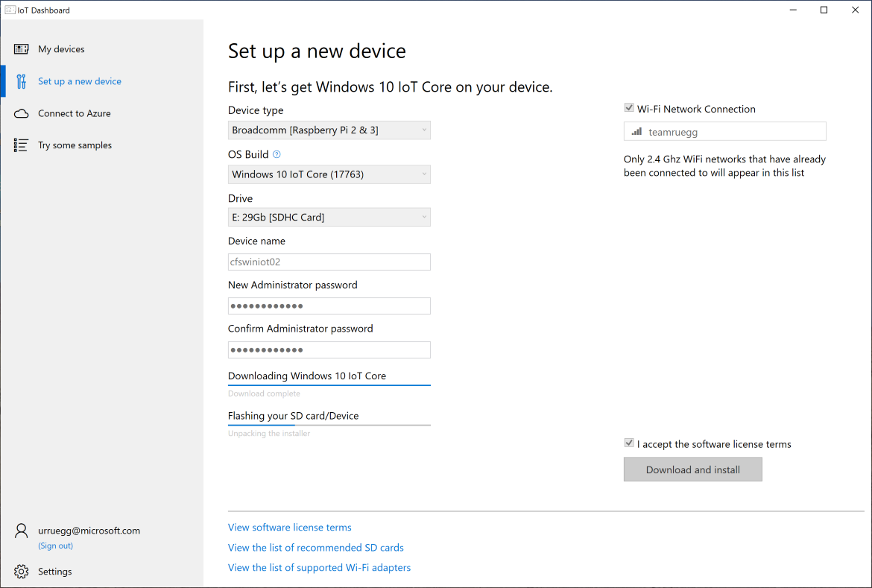
Task: Click the Flashing your SD card progress bar
Action: (329, 425)
